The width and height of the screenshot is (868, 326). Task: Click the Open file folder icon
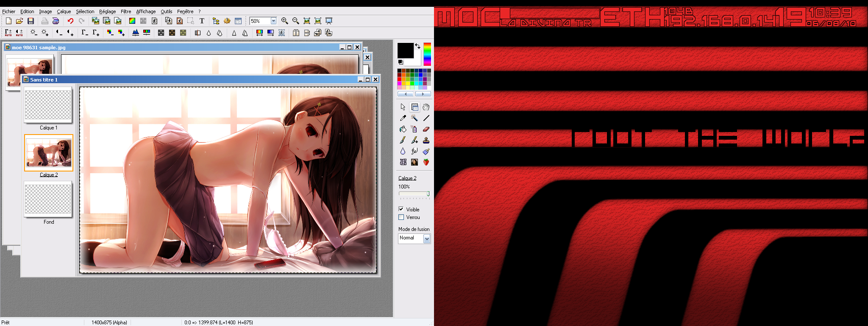(x=19, y=21)
